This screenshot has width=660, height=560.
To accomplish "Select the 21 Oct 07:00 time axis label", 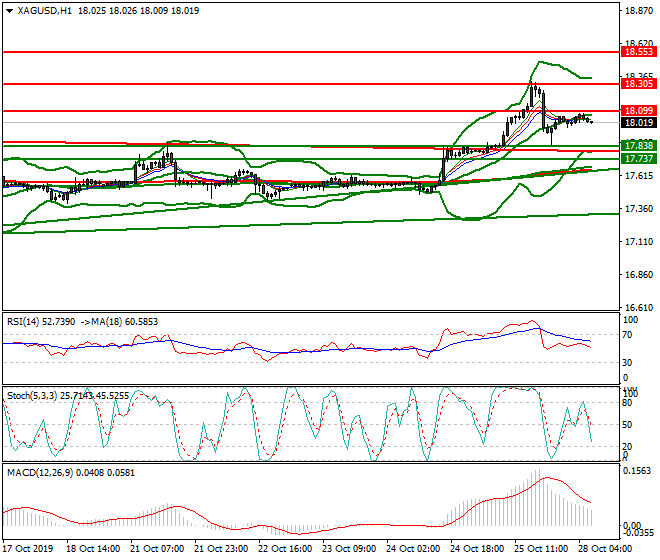I will tap(157, 549).
